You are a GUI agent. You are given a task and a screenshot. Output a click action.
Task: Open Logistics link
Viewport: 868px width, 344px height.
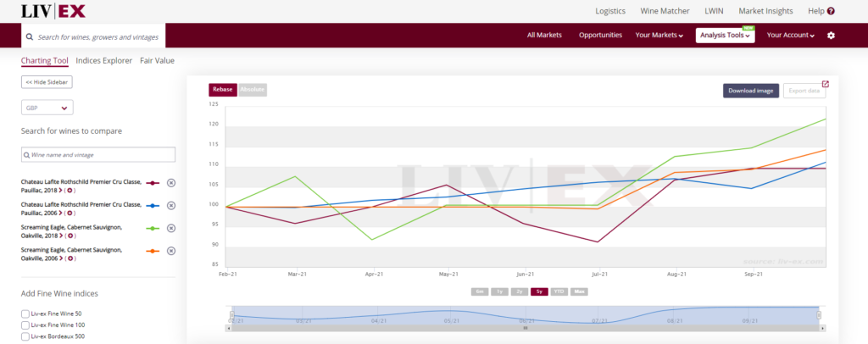[610, 11]
